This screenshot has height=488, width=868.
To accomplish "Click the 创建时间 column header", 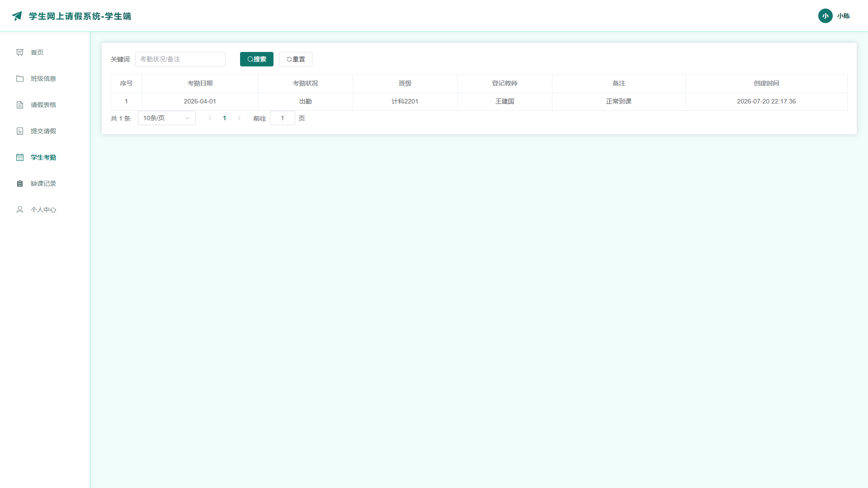I will tap(766, 83).
